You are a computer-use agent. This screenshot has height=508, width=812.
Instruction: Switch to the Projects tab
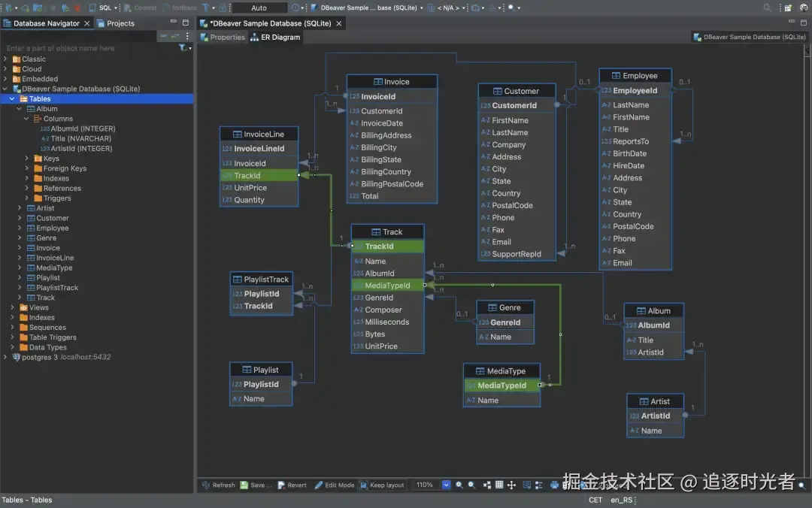tap(120, 23)
